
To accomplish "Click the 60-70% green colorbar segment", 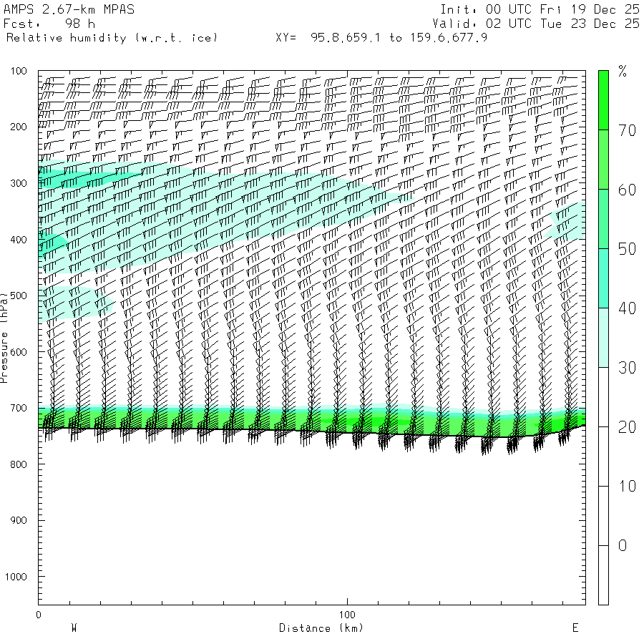I will [x=603, y=160].
